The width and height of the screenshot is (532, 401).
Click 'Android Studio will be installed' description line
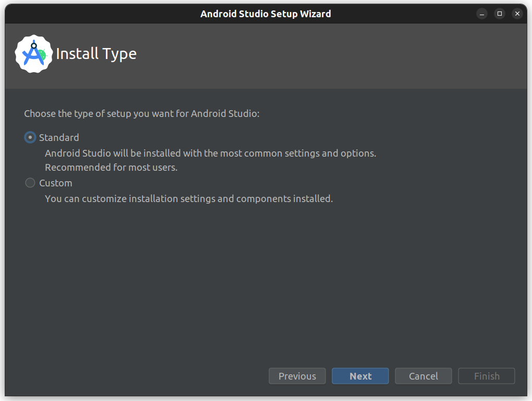point(211,154)
